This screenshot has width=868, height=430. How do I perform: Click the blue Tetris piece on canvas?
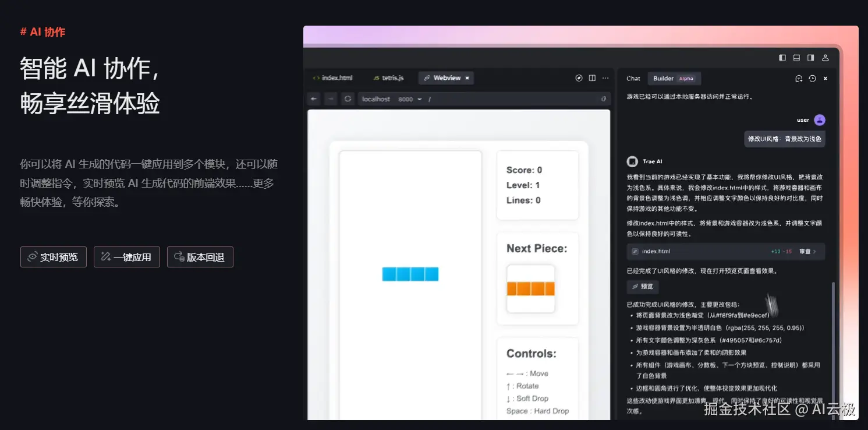(410, 274)
